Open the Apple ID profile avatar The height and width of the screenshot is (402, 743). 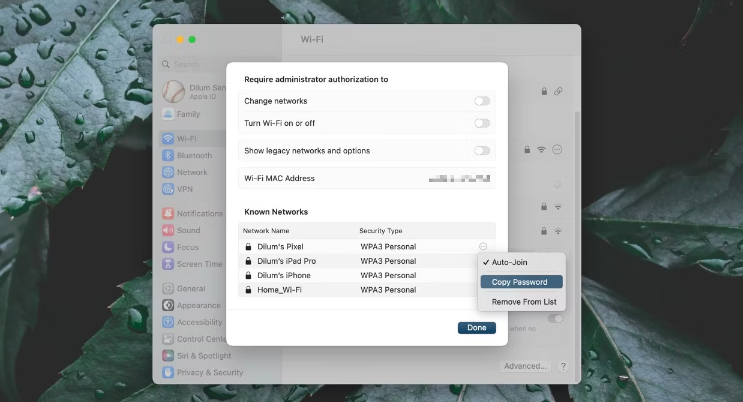tap(173, 91)
